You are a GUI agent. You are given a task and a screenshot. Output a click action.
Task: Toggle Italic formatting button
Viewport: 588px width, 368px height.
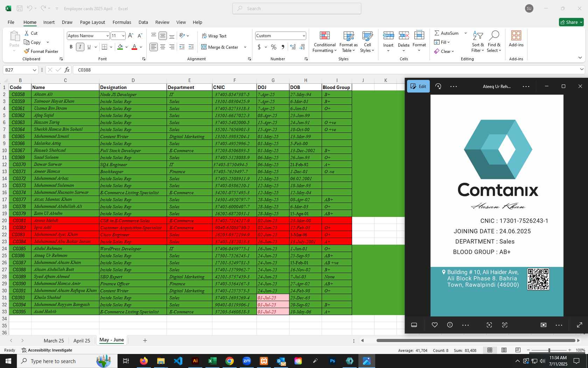coord(80,47)
